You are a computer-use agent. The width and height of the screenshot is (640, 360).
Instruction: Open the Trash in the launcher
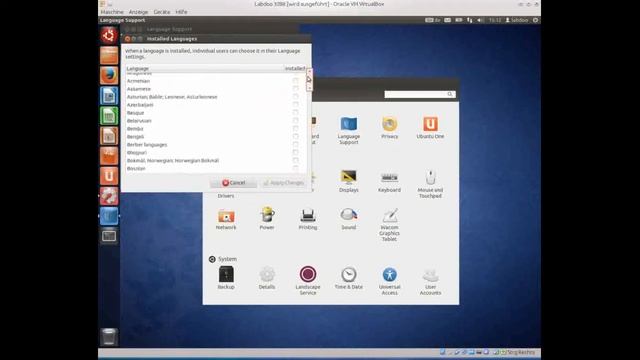point(109,337)
